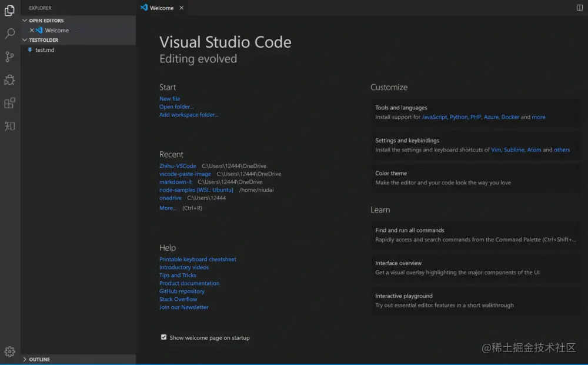Open GitHub repository link
Screen dimensions: 588x365
[x=182, y=291]
